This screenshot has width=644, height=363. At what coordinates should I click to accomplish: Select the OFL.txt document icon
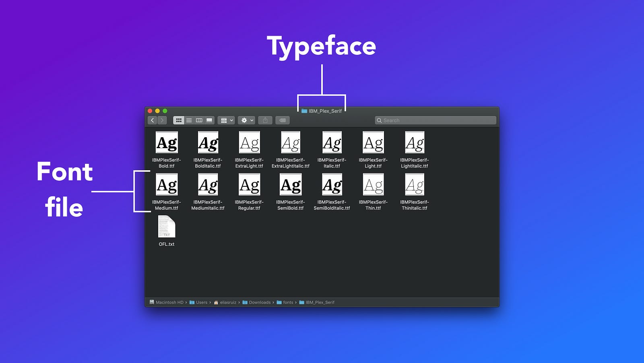(167, 227)
